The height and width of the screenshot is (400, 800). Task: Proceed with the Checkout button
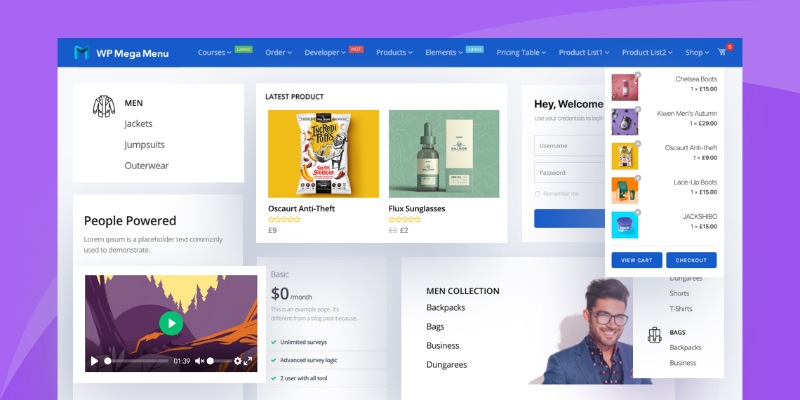692,259
